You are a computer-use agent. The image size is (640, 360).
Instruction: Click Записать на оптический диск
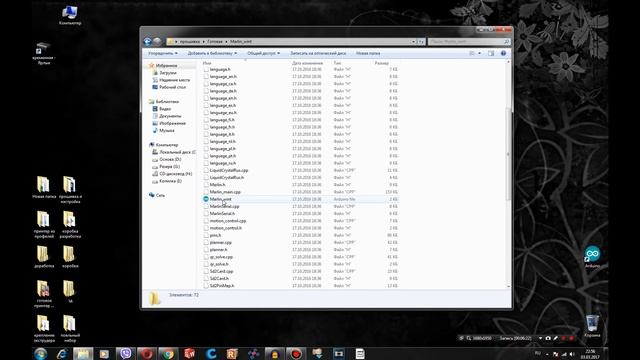(x=318, y=53)
